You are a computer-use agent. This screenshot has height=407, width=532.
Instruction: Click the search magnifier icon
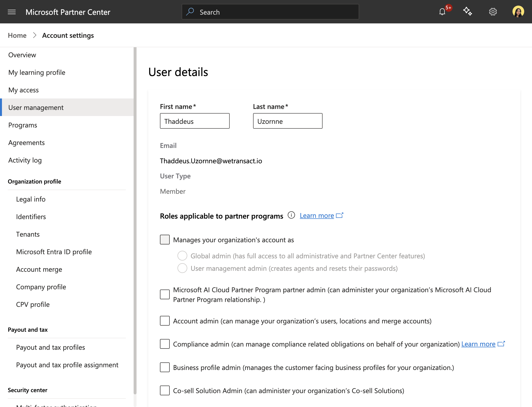pyautogui.click(x=190, y=12)
